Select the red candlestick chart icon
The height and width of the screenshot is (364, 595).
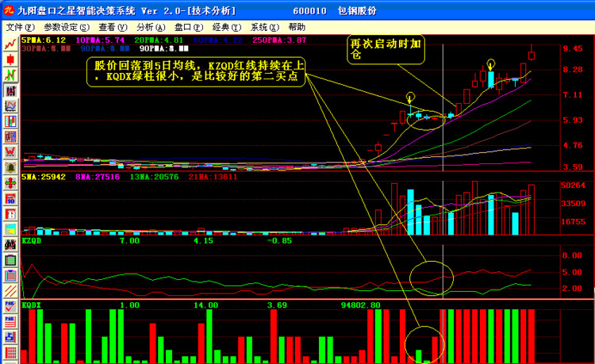pos(10,59)
